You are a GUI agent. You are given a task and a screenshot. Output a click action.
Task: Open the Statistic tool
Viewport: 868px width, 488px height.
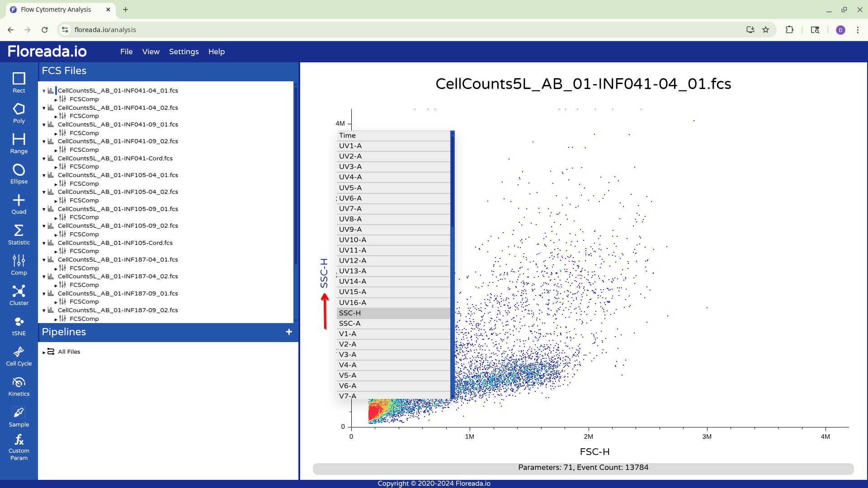pyautogui.click(x=19, y=235)
